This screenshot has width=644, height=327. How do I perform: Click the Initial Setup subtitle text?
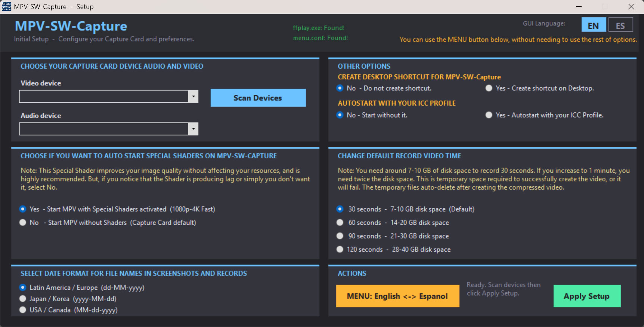tap(104, 39)
